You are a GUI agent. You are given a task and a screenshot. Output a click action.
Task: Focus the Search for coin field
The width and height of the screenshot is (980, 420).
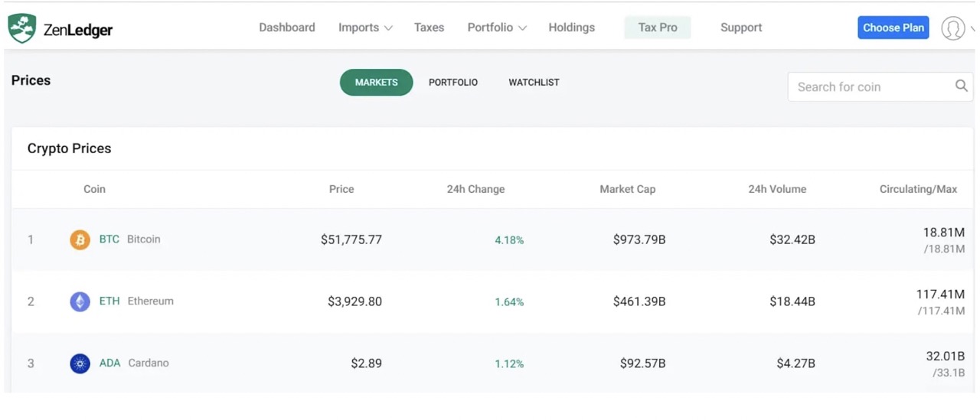tap(880, 86)
